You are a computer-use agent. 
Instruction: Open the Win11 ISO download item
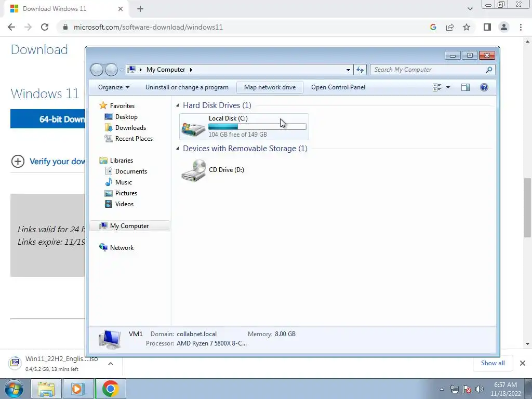point(54,363)
